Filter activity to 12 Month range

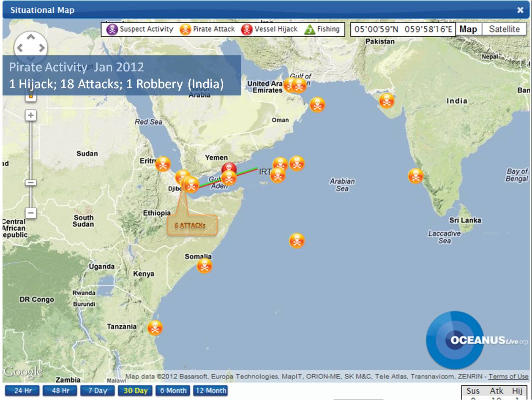[210, 391]
